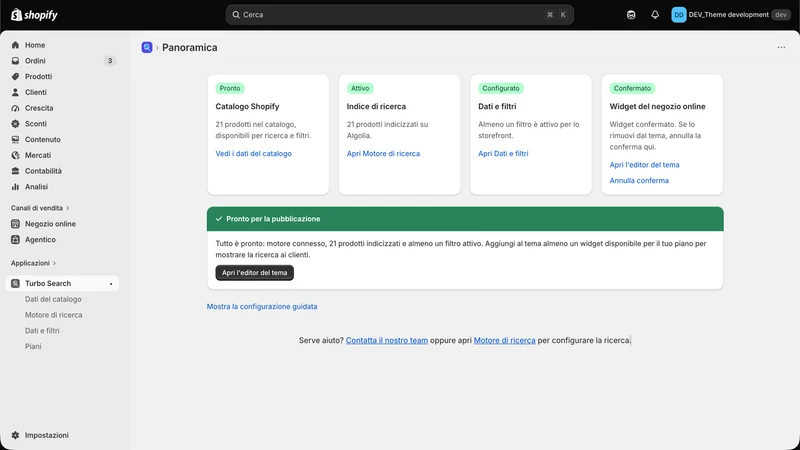Click Mostra la configurazione guidata
The image size is (800, 450).
click(x=262, y=307)
